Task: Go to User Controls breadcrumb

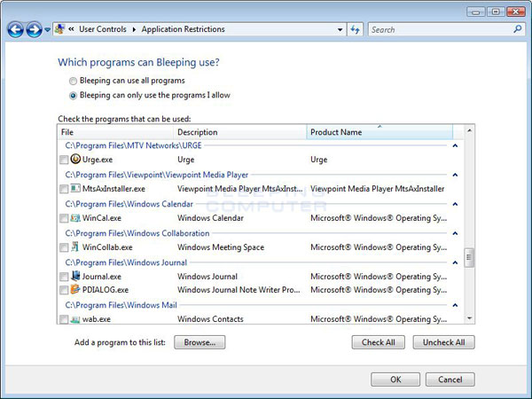Action: (x=103, y=29)
